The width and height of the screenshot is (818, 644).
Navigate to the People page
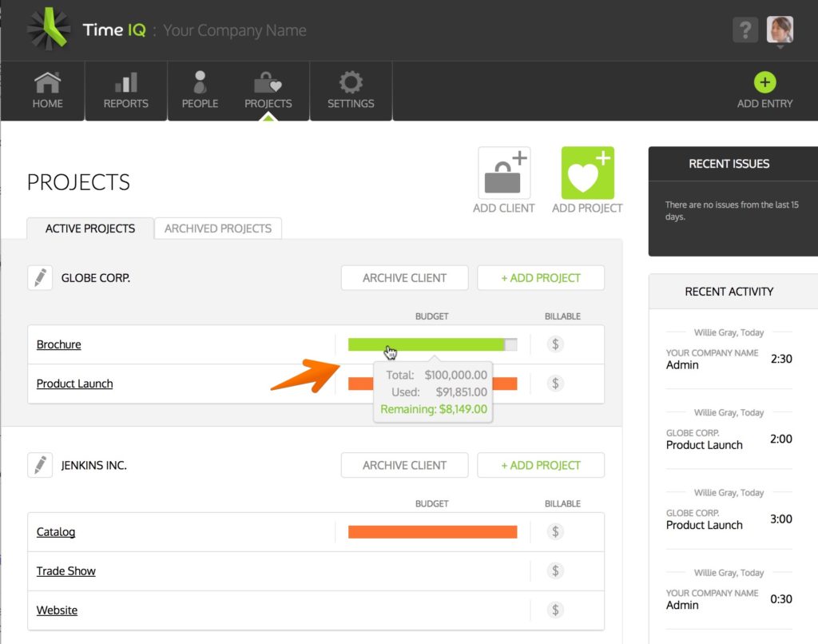click(199, 90)
